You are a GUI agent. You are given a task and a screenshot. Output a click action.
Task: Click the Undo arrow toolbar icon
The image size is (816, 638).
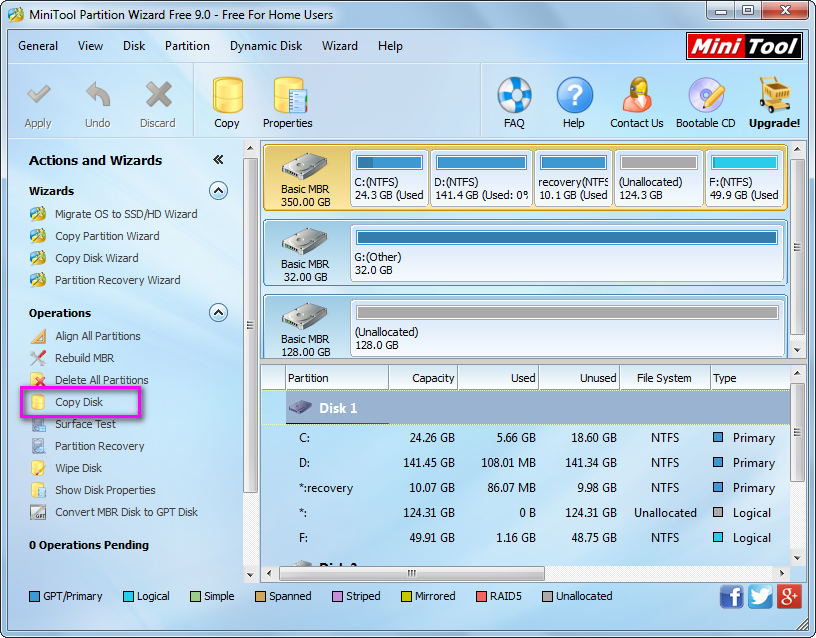pos(98,96)
